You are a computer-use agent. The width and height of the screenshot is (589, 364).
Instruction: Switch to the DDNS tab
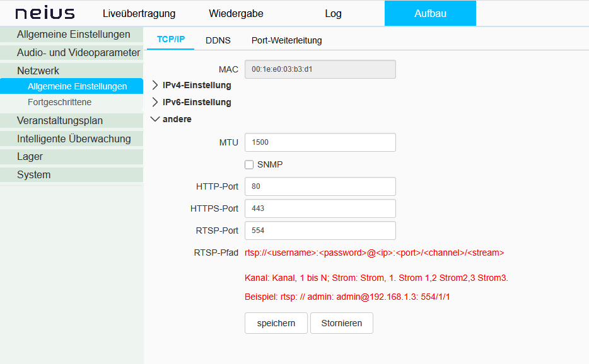point(218,40)
